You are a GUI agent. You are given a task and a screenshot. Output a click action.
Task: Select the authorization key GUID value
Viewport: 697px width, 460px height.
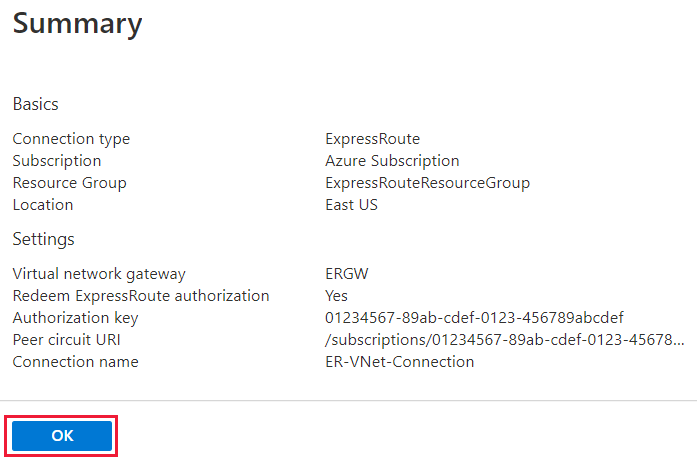tap(474, 318)
